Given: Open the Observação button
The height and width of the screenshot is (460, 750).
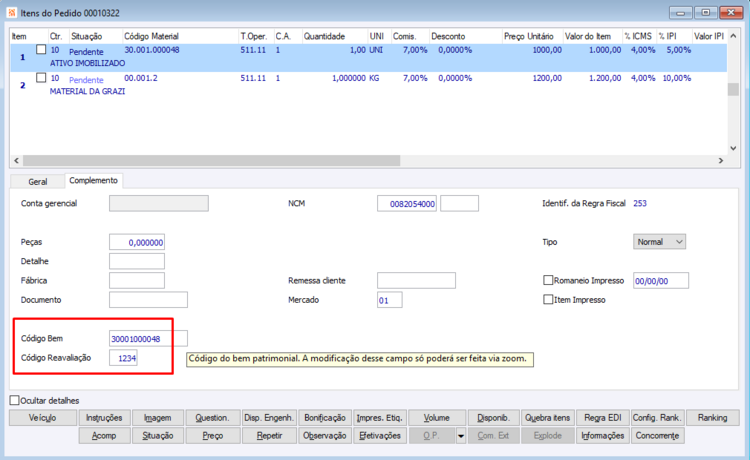Looking at the screenshot, I should (x=325, y=436).
